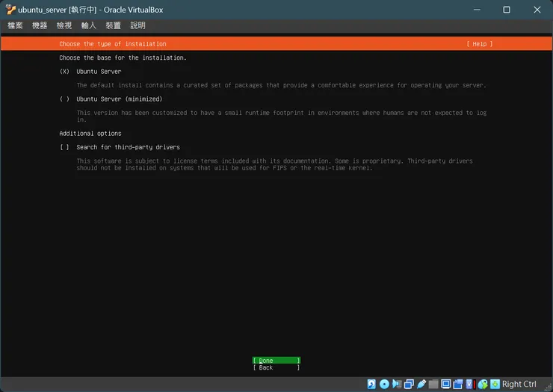Click the window resize grip at corner
Image resolution: width=553 pixels, height=392 pixels.
tap(548, 387)
